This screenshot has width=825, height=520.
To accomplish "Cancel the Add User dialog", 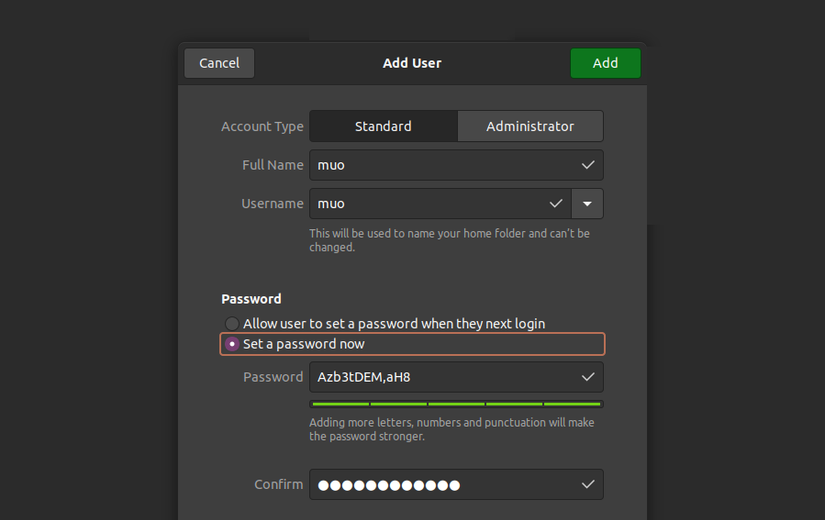I will click(219, 63).
